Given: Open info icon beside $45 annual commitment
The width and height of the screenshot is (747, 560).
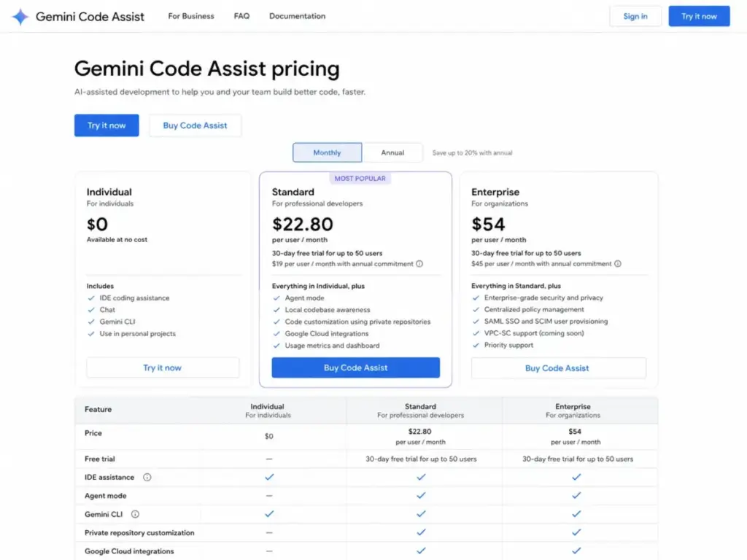Looking at the screenshot, I should (617, 264).
